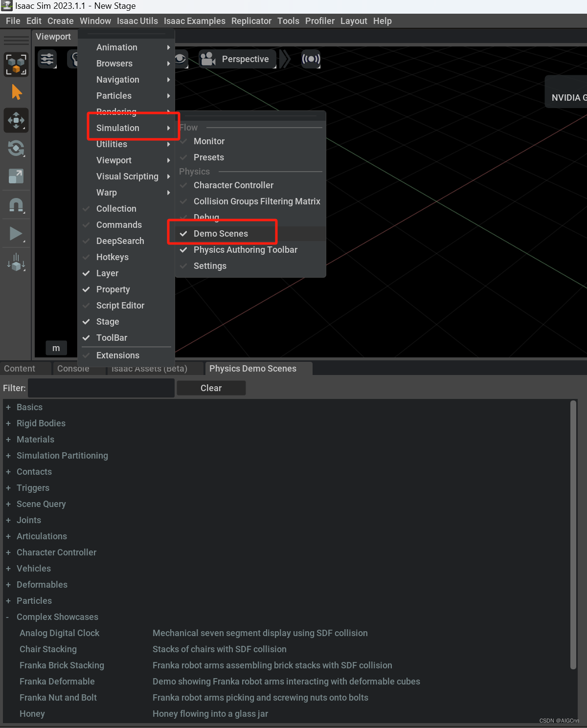Open the Navigation submenu
587x728 pixels.
coord(126,80)
